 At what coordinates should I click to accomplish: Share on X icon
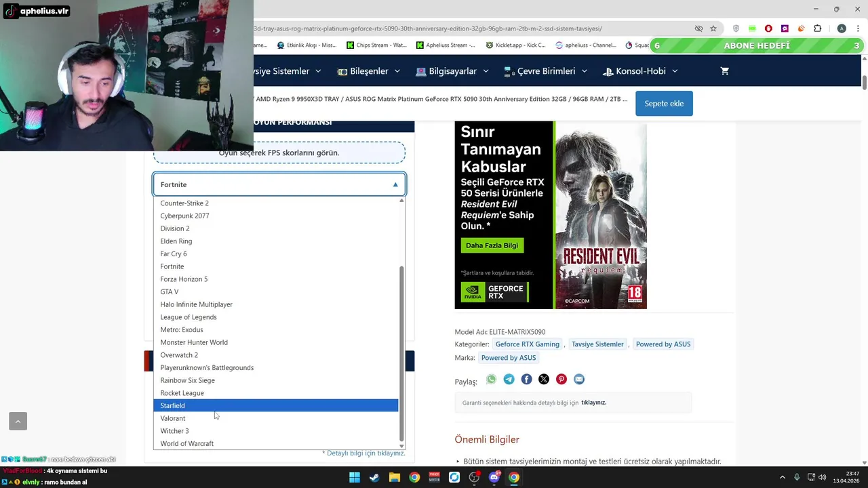click(x=544, y=380)
